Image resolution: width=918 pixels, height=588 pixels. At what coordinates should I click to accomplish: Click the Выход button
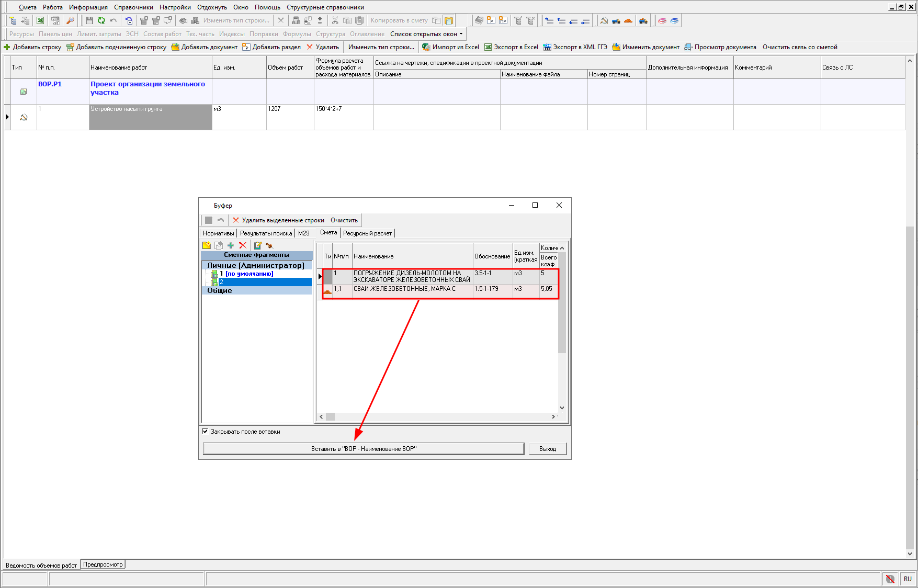coord(547,449)
